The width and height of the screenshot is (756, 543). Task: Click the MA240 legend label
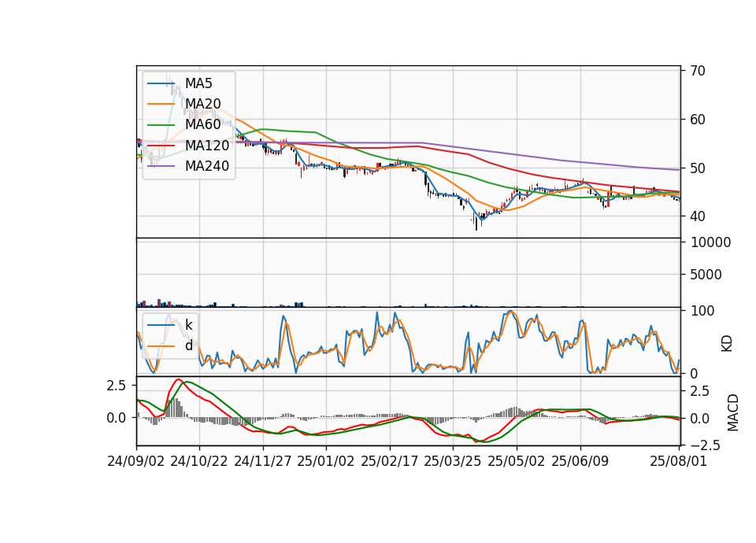click(207, 166)
